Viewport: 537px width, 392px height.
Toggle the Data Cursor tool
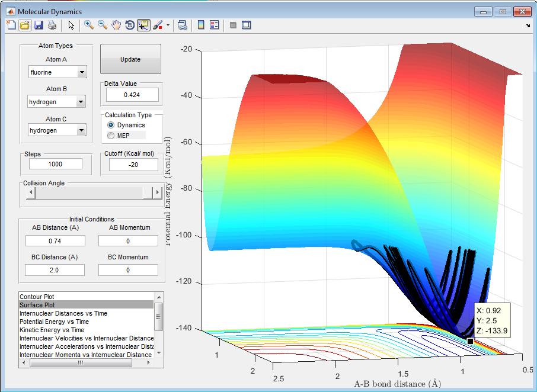[143, 25]
